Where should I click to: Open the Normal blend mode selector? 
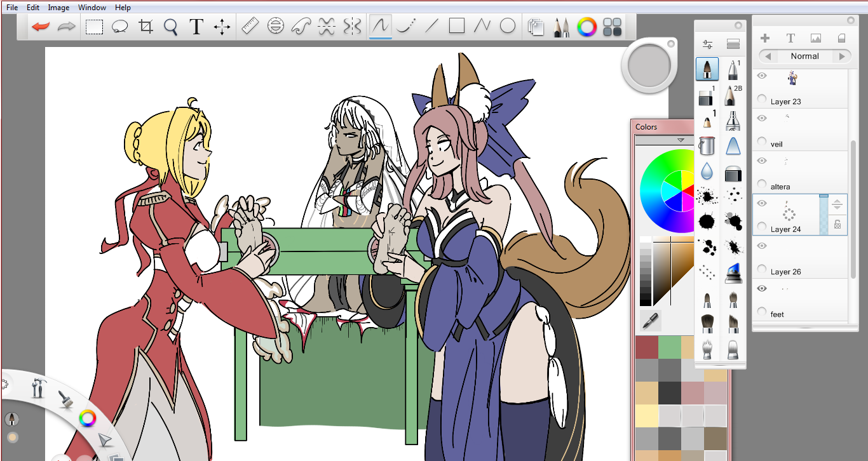(x=804, y=56)
